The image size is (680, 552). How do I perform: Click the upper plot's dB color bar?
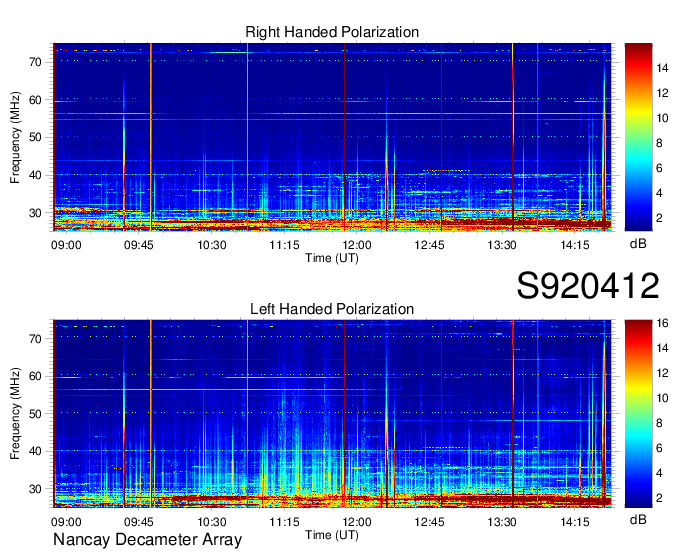638,137
